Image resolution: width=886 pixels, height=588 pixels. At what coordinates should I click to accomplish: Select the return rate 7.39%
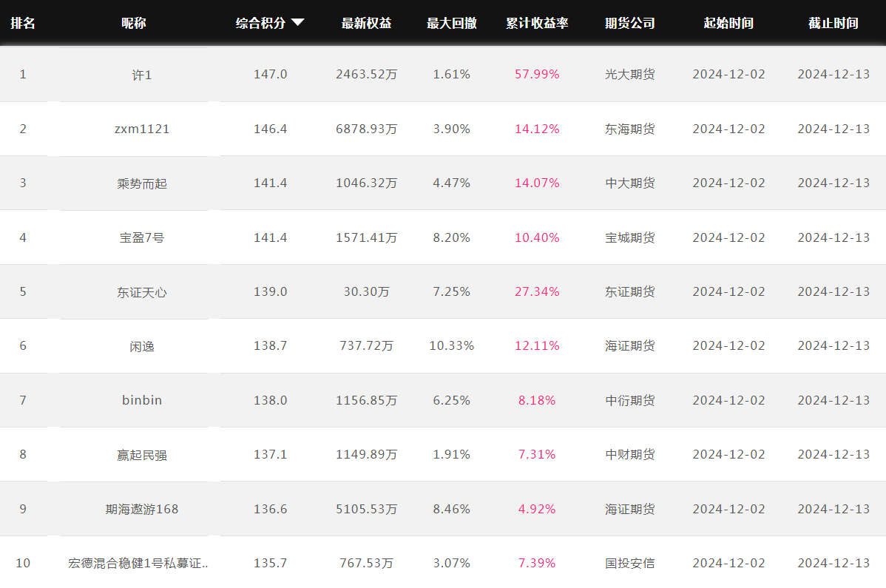pos(537,563)
